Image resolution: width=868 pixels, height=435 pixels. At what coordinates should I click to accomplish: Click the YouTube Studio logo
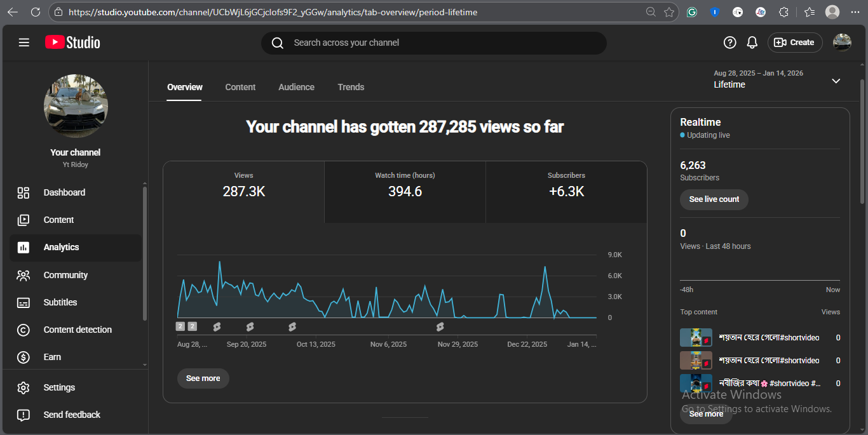point(72,43)
